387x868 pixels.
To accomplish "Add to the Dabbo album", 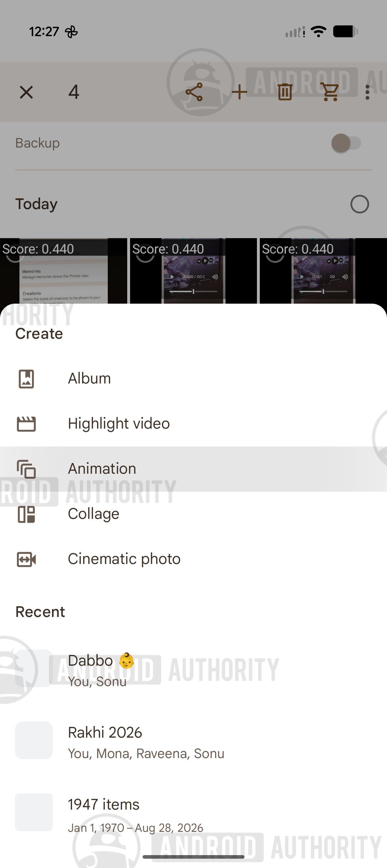I will 193,669.
